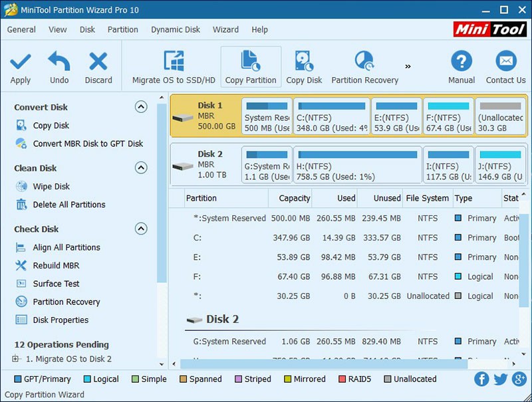The height and width of the screenshot is (402, 532).
Task: Open the Dynamic Disk menu
Action: [176, 30]
